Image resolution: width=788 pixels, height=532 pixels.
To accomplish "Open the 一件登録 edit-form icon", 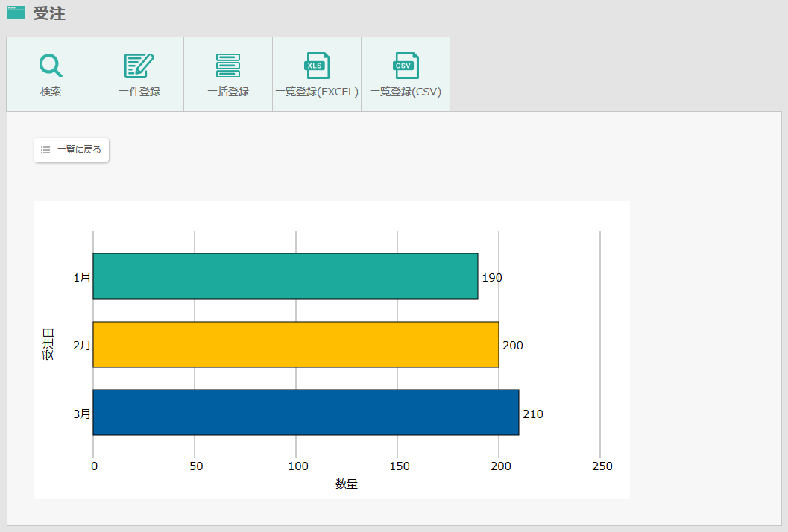I will click(x=139, y=66).
